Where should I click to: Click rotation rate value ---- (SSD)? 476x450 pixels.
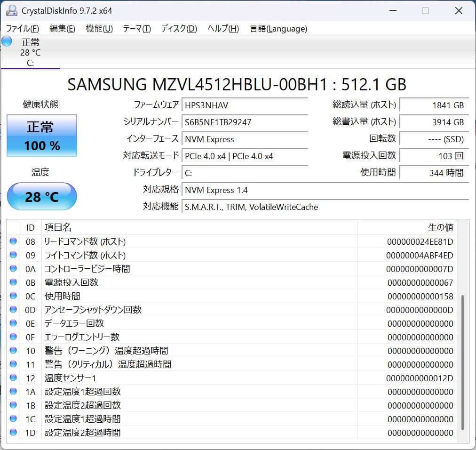[x=434, y=139]
